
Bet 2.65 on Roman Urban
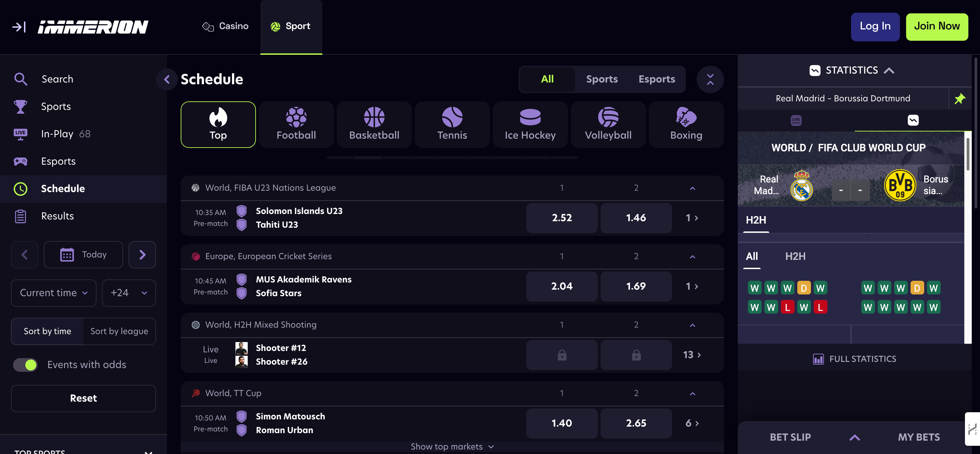636,423
